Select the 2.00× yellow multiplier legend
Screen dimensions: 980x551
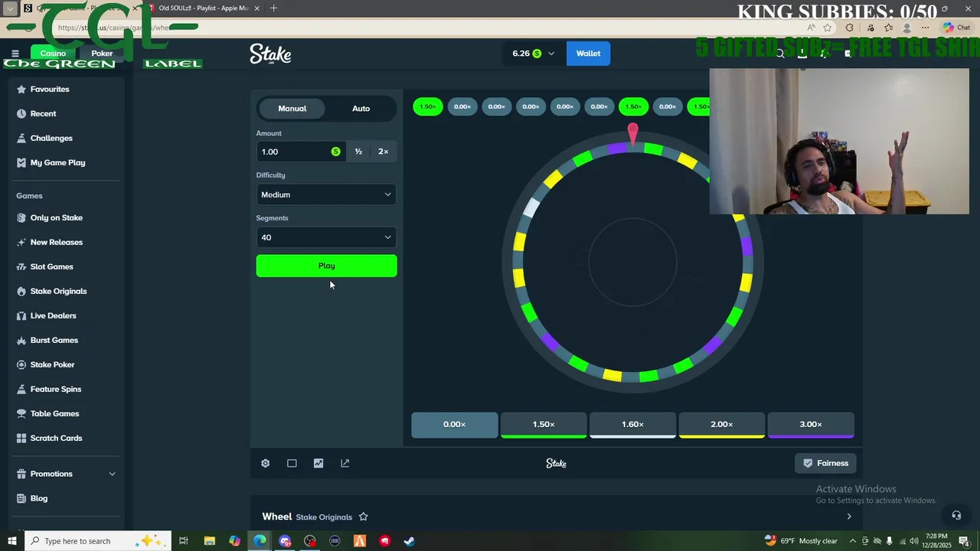(x=722, y=425)
